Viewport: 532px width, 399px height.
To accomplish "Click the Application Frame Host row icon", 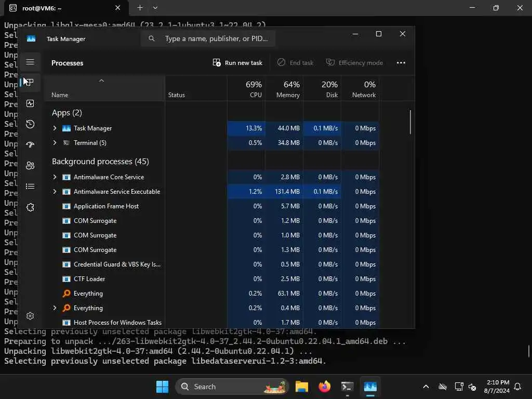I will (66, 206).
